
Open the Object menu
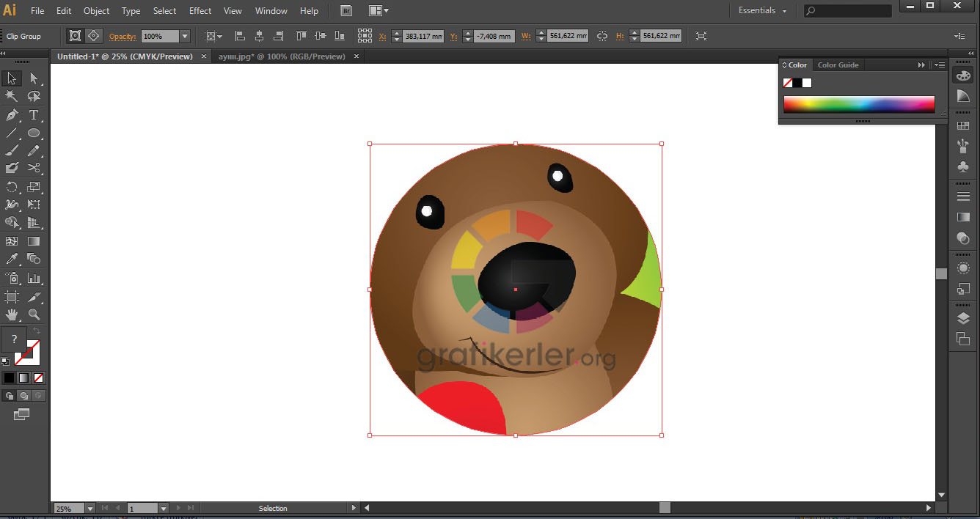tap(97, 11)
